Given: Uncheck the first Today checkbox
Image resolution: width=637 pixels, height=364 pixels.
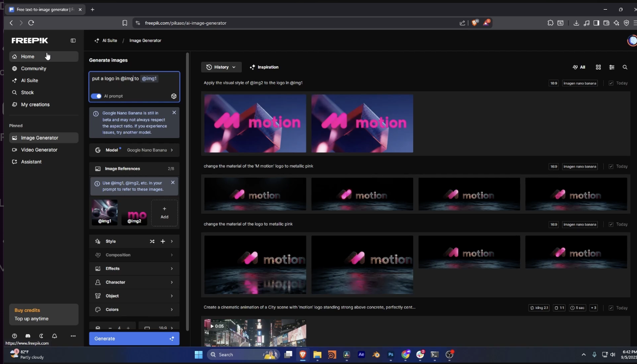Looking at the screenshot, I should [611, 83].
